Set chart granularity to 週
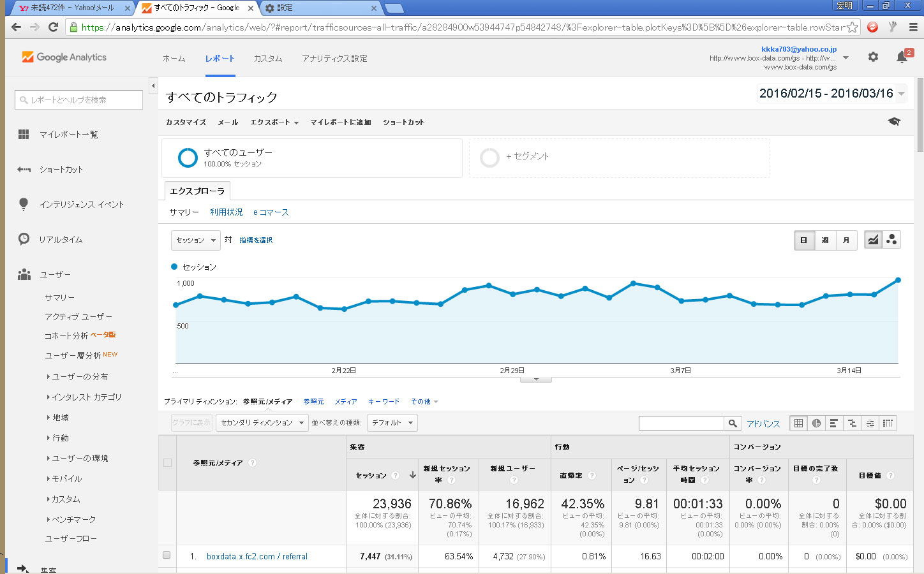The width and height of the screenshot is (924, 574). coord(825,240)
